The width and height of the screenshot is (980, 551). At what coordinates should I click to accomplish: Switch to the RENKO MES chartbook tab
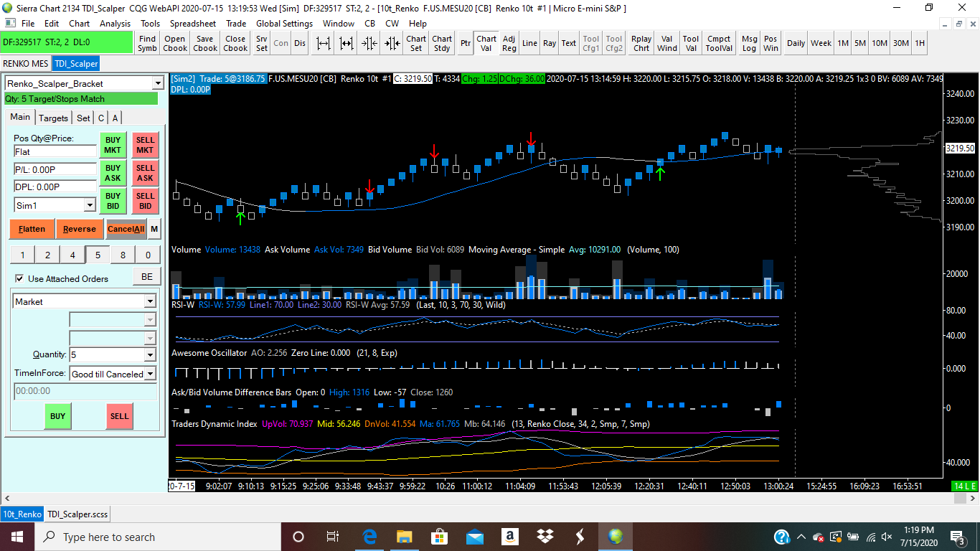pyautogui.click(x=26, y=63)
